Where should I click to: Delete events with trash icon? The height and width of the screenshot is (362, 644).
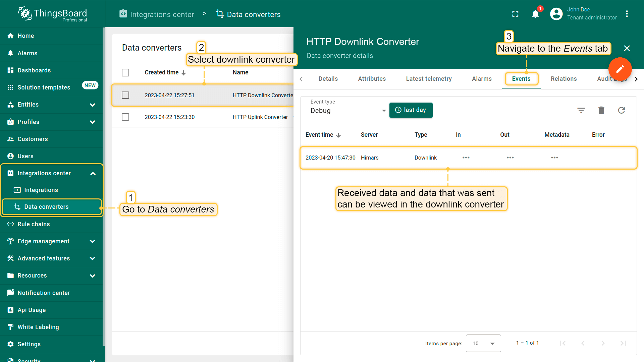[x=601, y=110]
